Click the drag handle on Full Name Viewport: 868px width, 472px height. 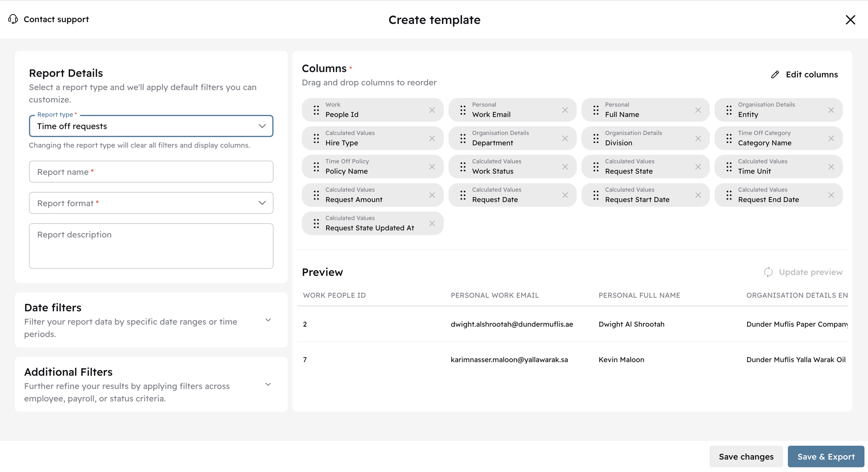point(596,110)
